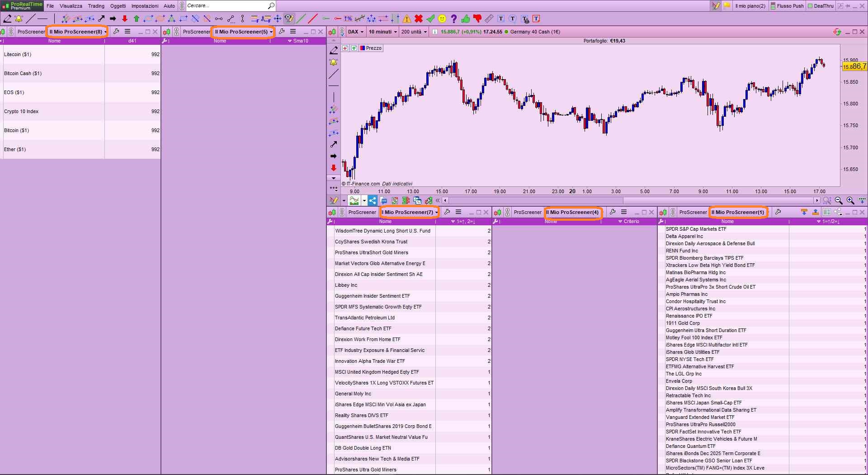Click the red thumbs down icon
This screenshot has height=475, width=868.
[x=477, y=19]
